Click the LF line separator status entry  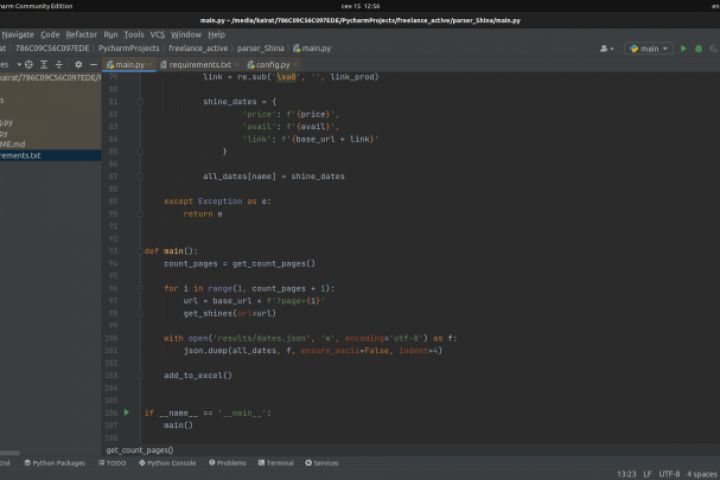(x=647, y=474)
